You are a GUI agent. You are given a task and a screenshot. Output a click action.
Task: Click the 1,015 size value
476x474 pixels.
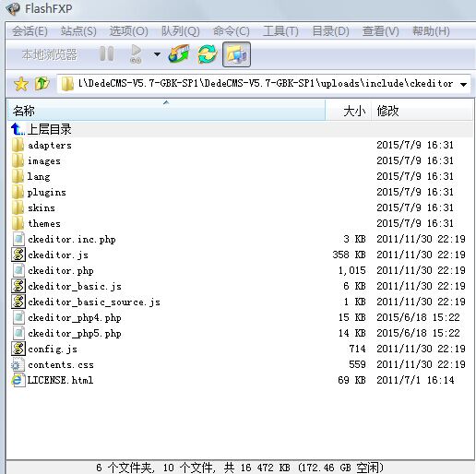click(352, 270)
